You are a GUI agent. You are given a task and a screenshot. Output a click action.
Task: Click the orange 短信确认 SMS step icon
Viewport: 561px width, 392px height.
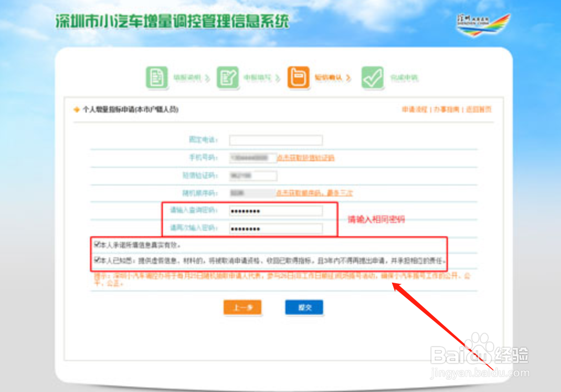(299, 77)
